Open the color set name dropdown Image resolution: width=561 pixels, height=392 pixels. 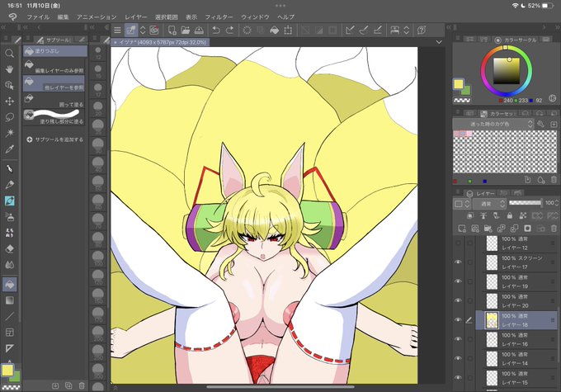[493, 124]
